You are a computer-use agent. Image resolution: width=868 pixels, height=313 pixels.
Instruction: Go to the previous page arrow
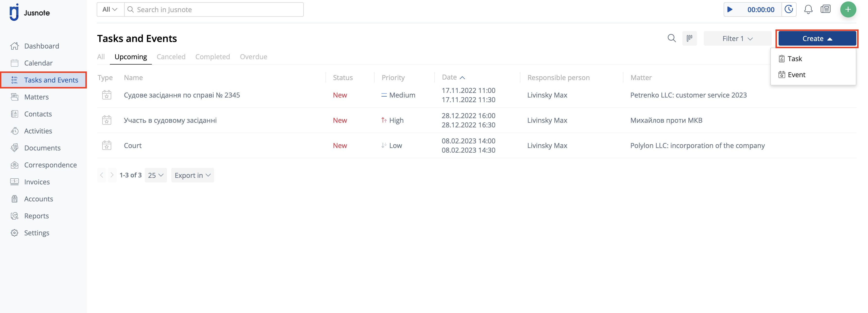coord(101,175)
